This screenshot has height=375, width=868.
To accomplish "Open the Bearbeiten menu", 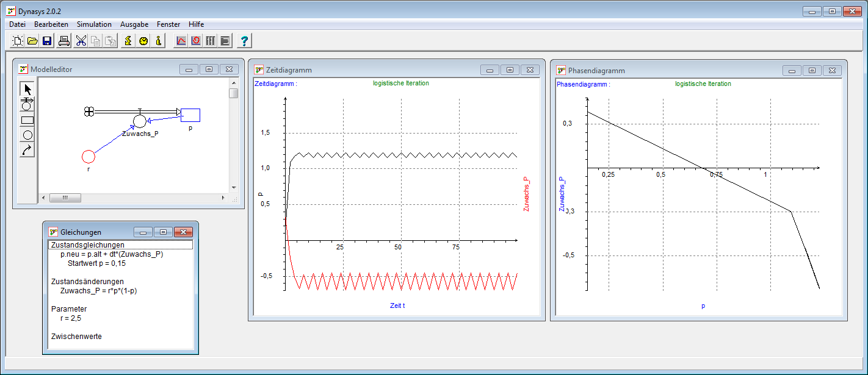I will coord(51,24).
